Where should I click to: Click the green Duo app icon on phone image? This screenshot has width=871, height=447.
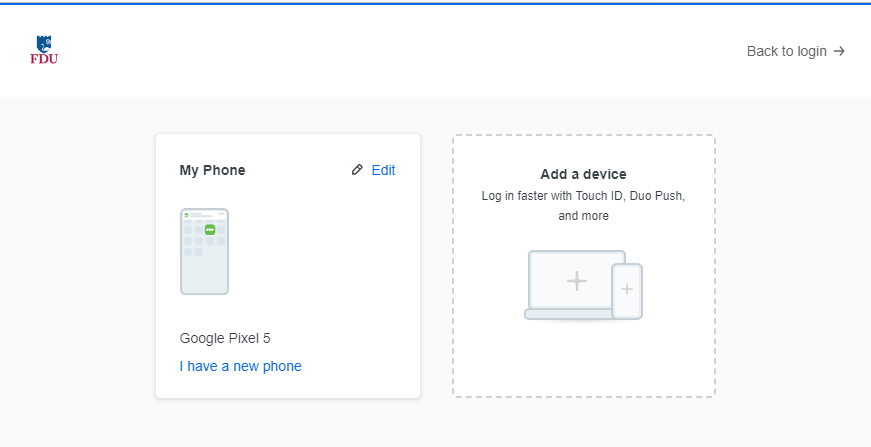(210, 229)
